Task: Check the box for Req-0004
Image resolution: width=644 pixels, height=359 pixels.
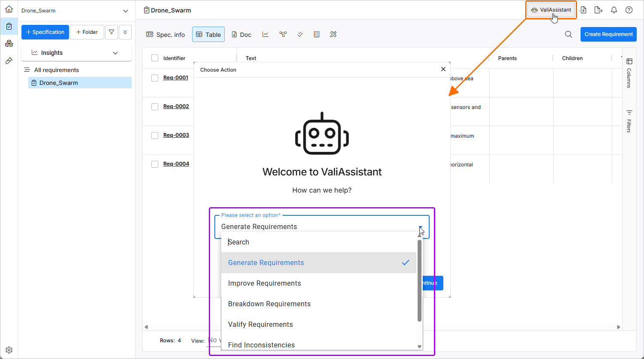Action: coord(155,164)
